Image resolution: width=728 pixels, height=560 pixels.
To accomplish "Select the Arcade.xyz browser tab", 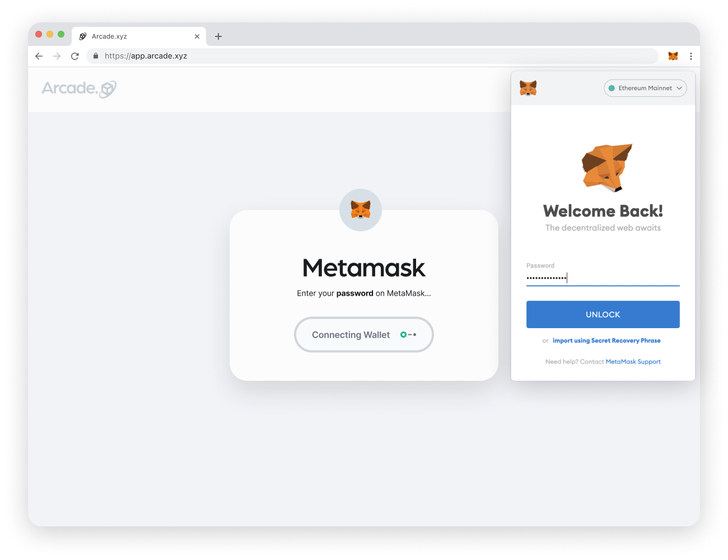I will (139, 36).
